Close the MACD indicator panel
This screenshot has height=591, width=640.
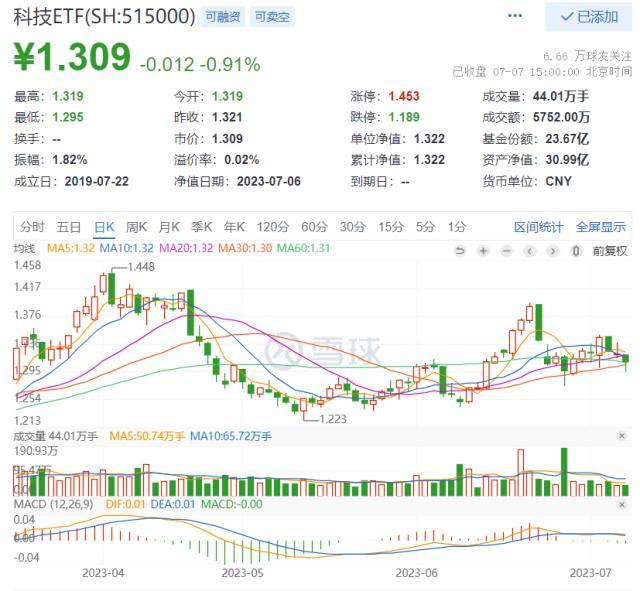tap(622, 505)
